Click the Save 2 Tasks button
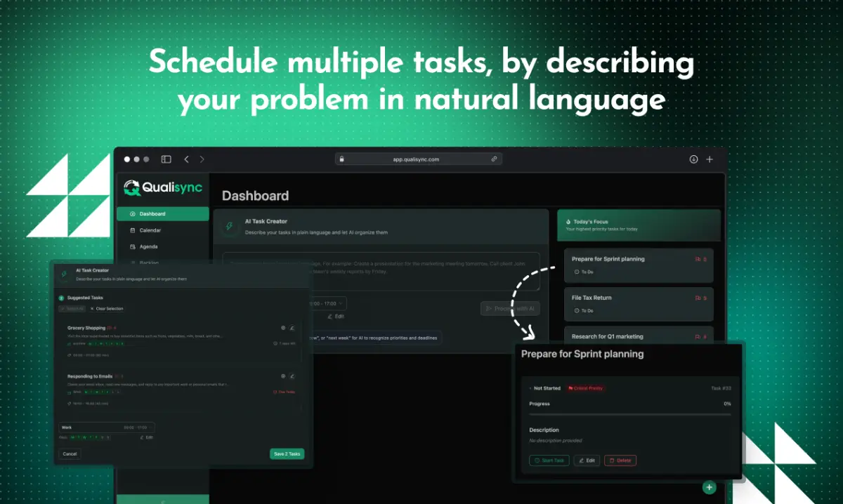The width and height of the screenshot is (843, 504). pos(287,454)
